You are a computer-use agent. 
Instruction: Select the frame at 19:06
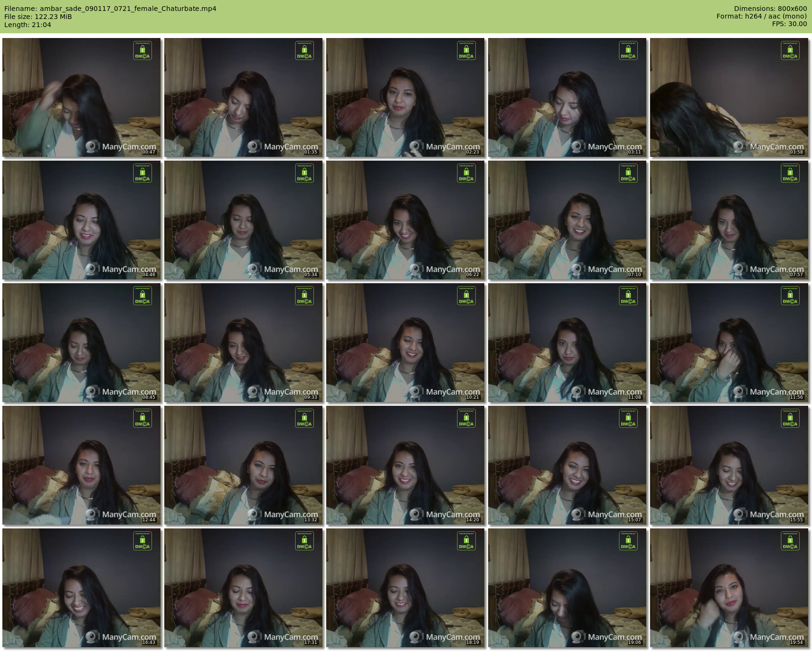[567, 588]
